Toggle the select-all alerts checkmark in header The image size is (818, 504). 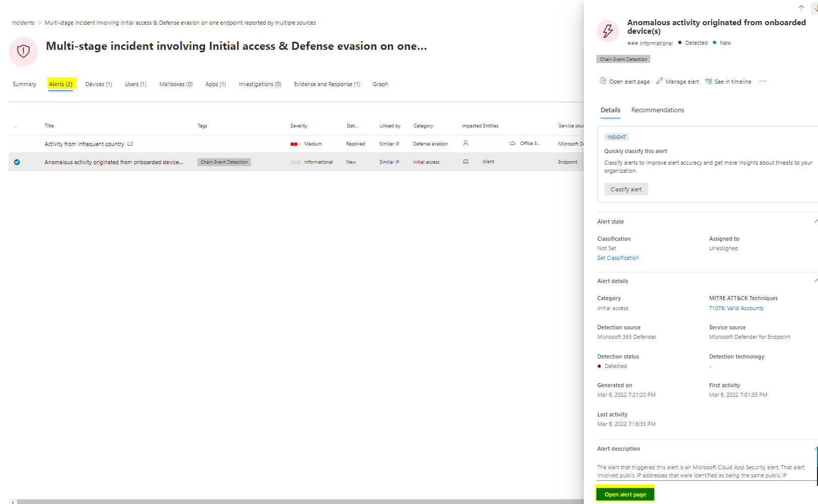point(16,126)
